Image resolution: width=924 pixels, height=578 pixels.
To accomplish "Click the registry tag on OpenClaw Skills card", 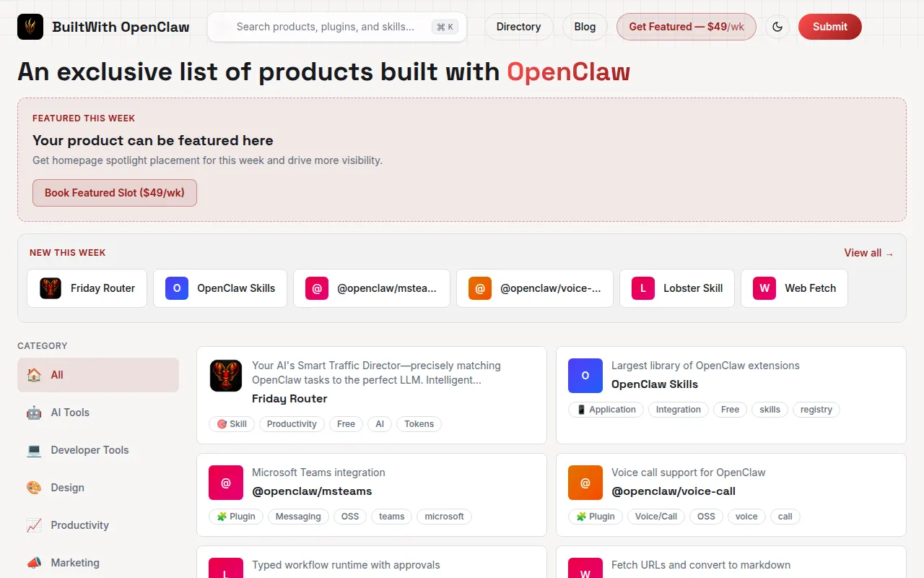I will (816, 410).
